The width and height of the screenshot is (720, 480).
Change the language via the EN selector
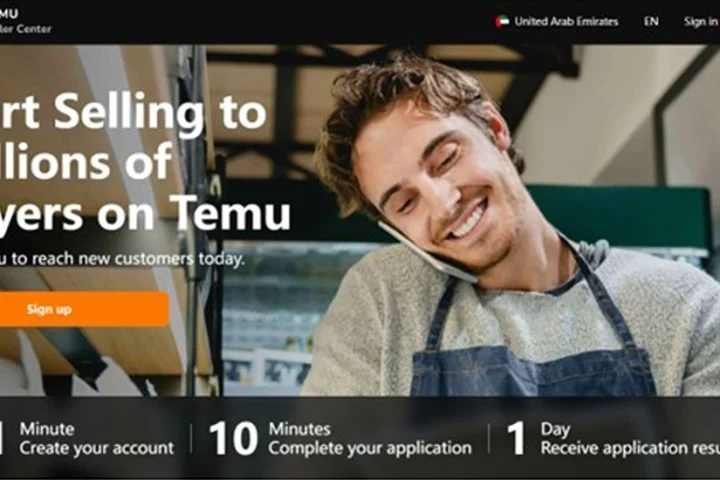tap(651, 22)
